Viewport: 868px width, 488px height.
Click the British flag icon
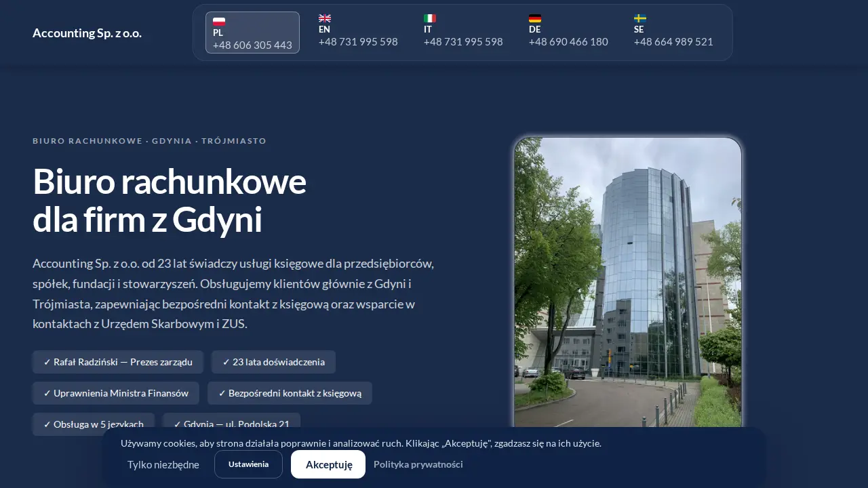(325, 18)
